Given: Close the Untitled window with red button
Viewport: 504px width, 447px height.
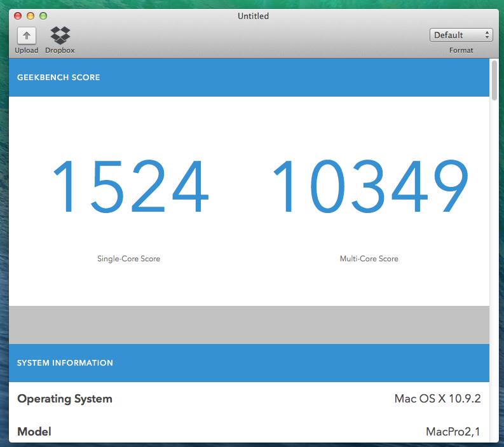Looking at the screenshot, I should point(18,16).
